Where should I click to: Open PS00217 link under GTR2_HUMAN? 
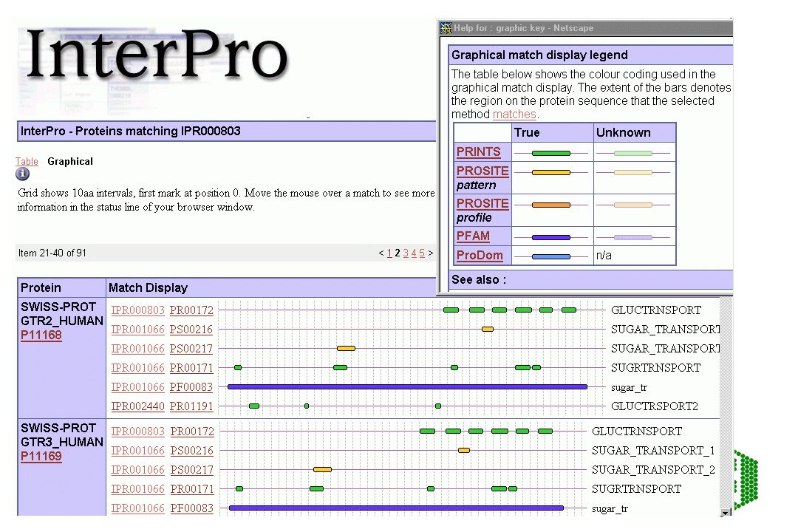pyautogui.click(x=191, y=349)
